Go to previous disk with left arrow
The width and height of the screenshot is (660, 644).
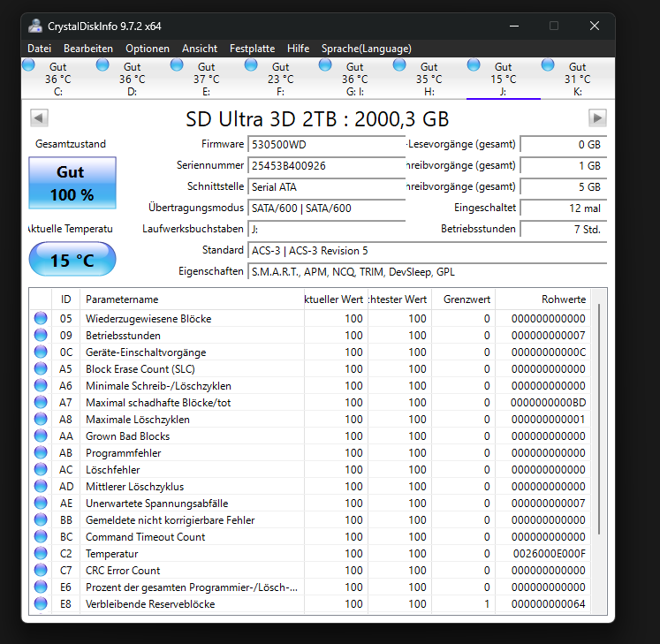(39, 117)
